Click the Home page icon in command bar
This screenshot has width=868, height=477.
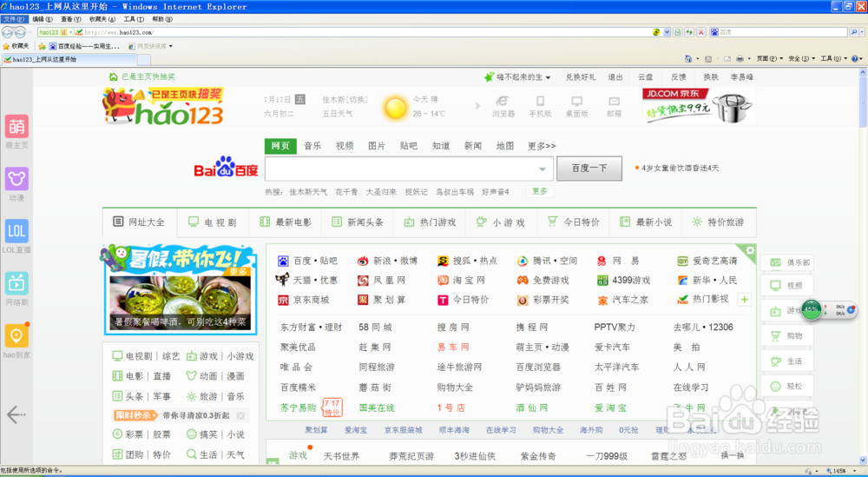(x=688, y=58)
